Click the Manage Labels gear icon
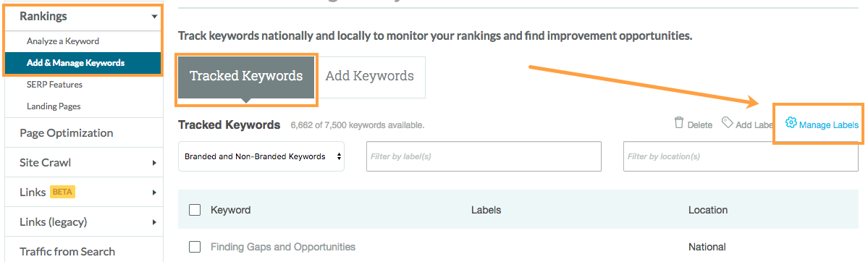 click(x=791, y=122)
